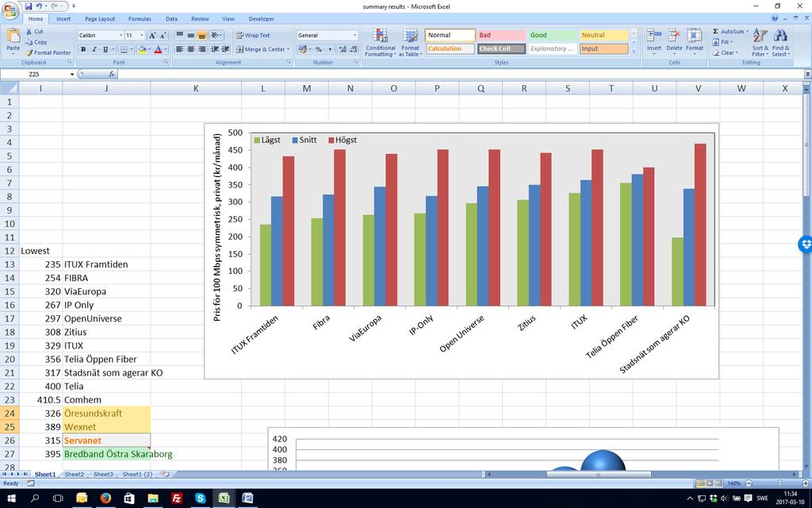Toggle Wrap Text for cells
This screenshot has height=508, width=812.
(253, 35)
